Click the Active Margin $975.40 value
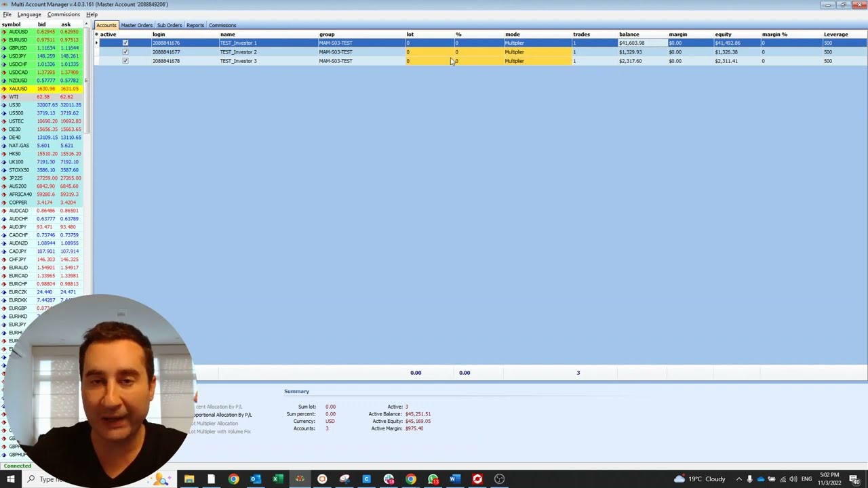 (414, 428)
